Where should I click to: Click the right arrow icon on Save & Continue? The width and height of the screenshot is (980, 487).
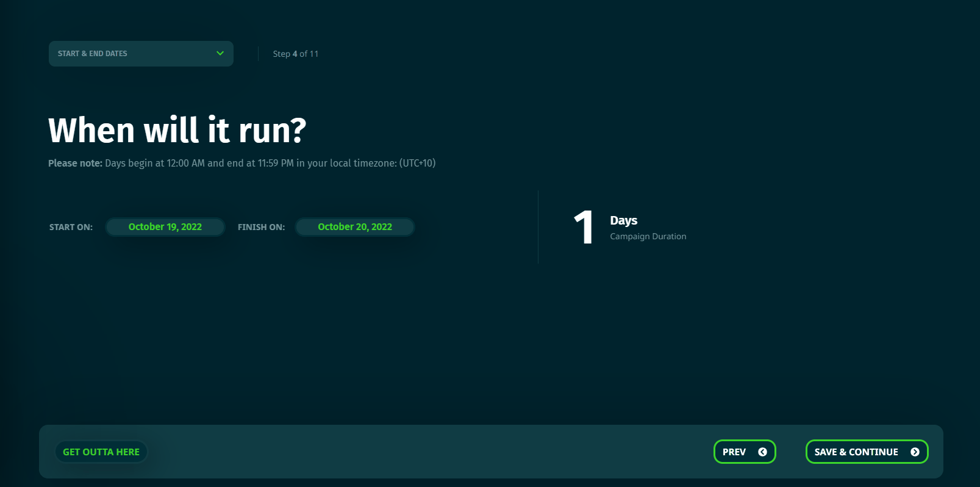[915, 452]
